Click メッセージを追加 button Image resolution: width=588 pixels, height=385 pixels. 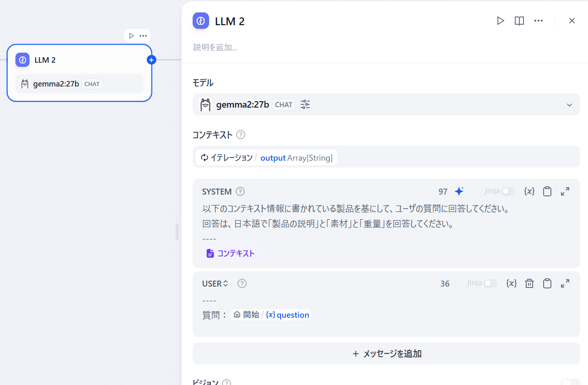point(386,353)
